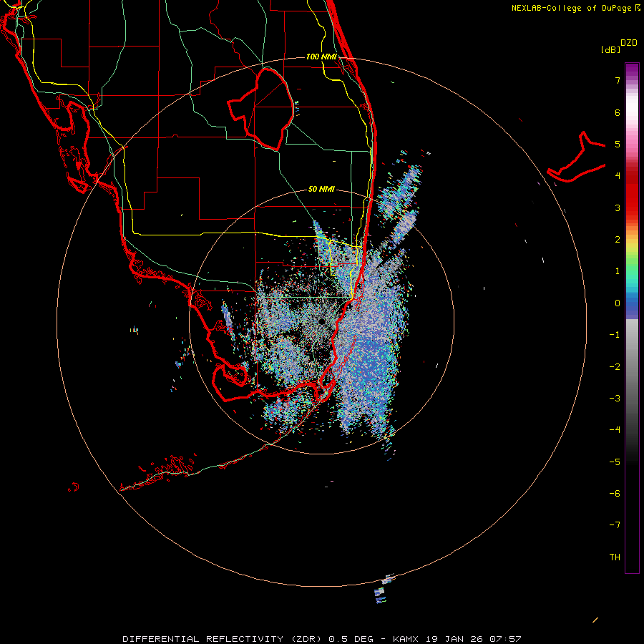Select the 1 value on color scale
Viewport: 644px width, 644px height.
click(618, 271)
